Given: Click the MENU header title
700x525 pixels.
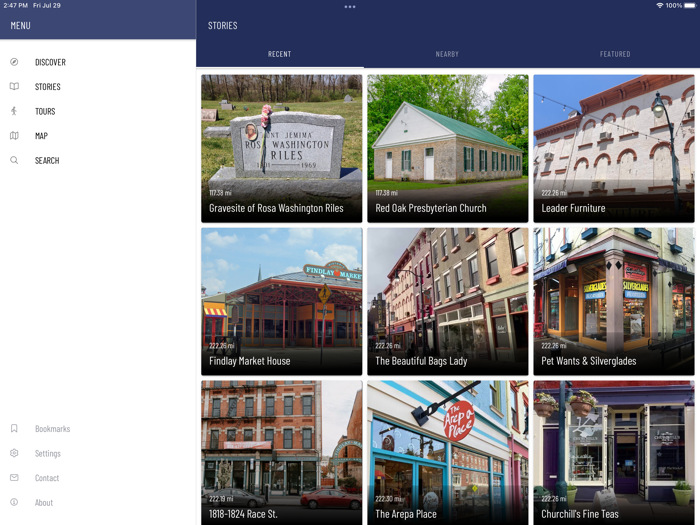Looking at the screenshot, I should coord(21,25).
